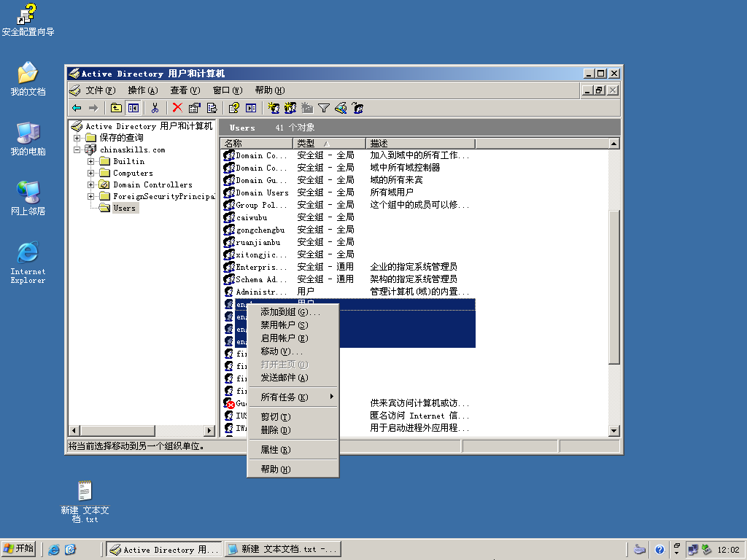The width and height of the screenshot is (747, 560).
Task: Click the red X Delete toolbar icon
Action: 177,108
